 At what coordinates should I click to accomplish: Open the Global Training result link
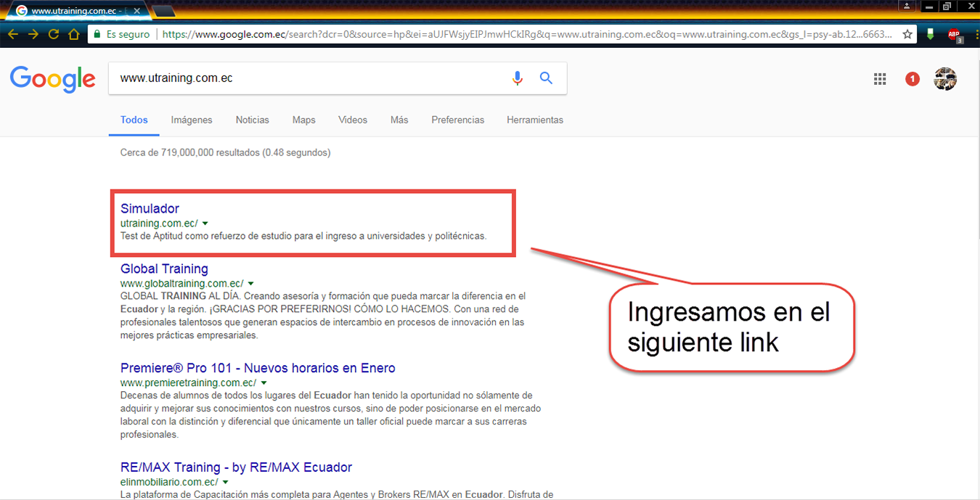[164, 269]
